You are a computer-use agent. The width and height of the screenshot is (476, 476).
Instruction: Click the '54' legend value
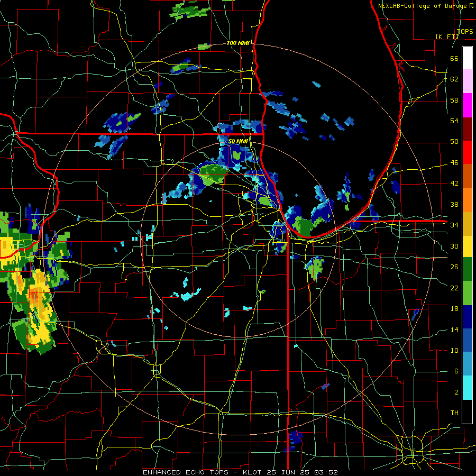(x=454, y=121)
